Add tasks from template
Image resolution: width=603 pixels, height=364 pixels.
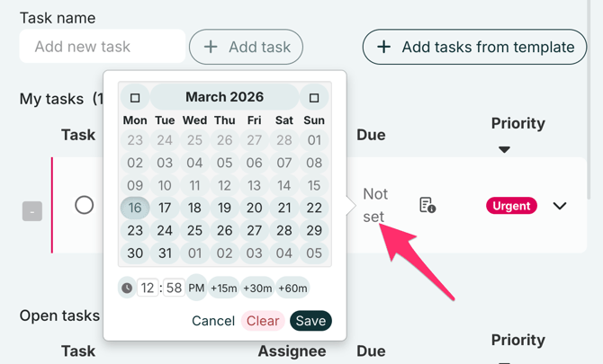point(474,47)
